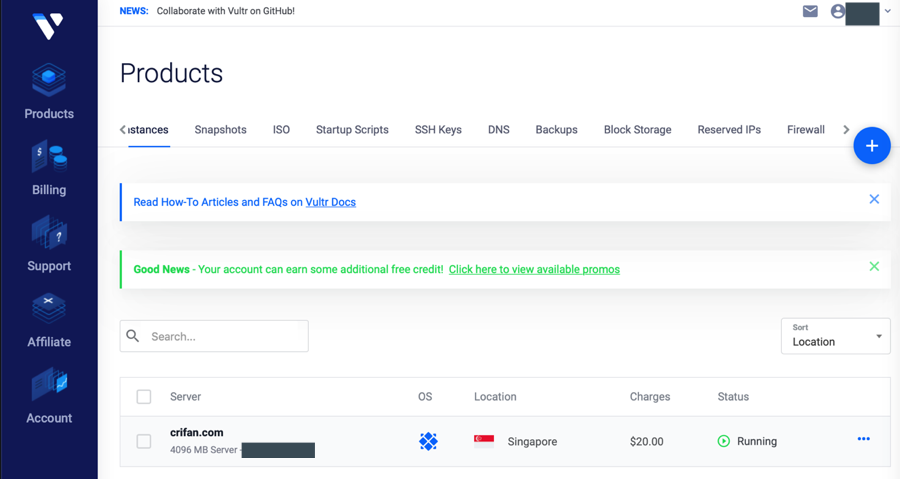Click the server Search input field
The image size is (900, 479).
(224, 337)
